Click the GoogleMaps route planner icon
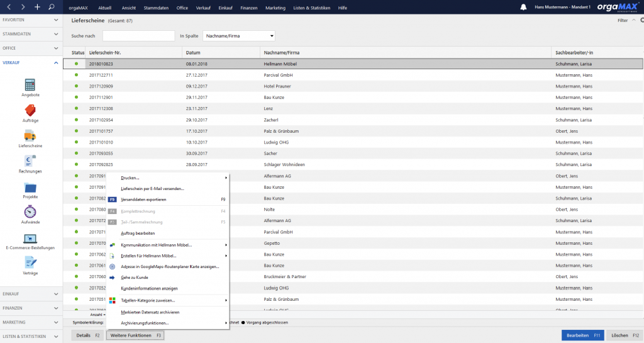The image size is (644, 343). pos(112,267)
